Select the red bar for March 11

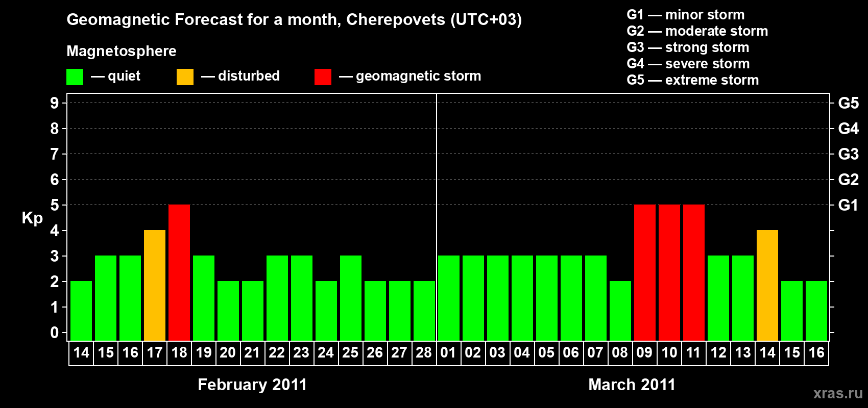(694, 273)
